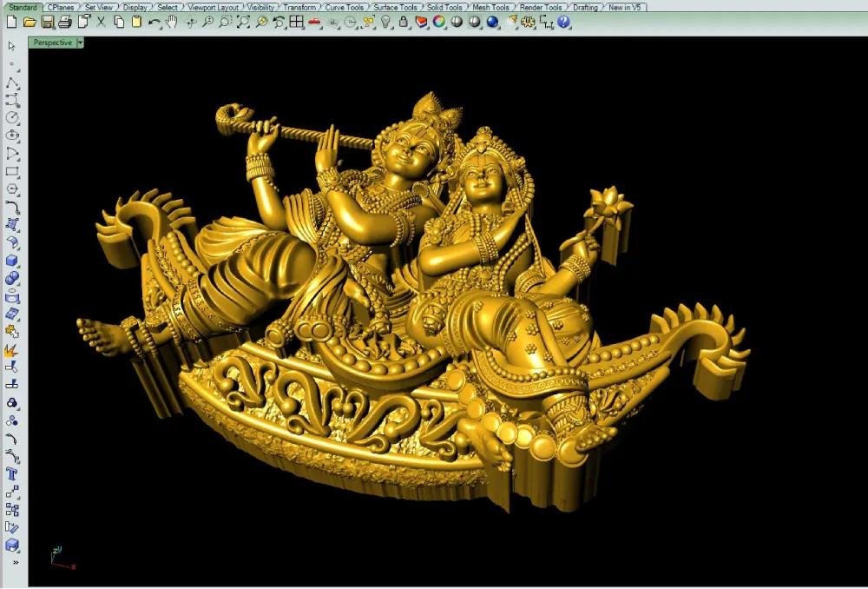Switch to Shaded Viewport sphere icon

tap(457, 23)
